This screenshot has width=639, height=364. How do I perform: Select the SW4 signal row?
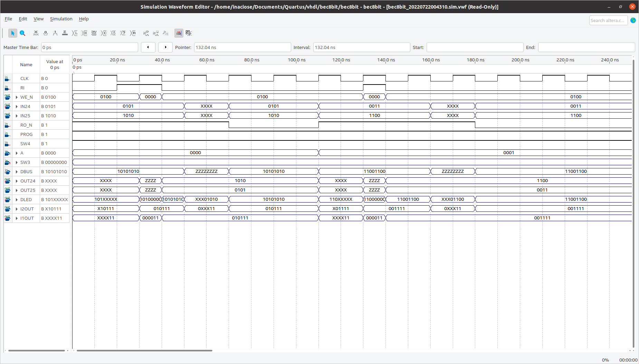[x=37, y=144]
